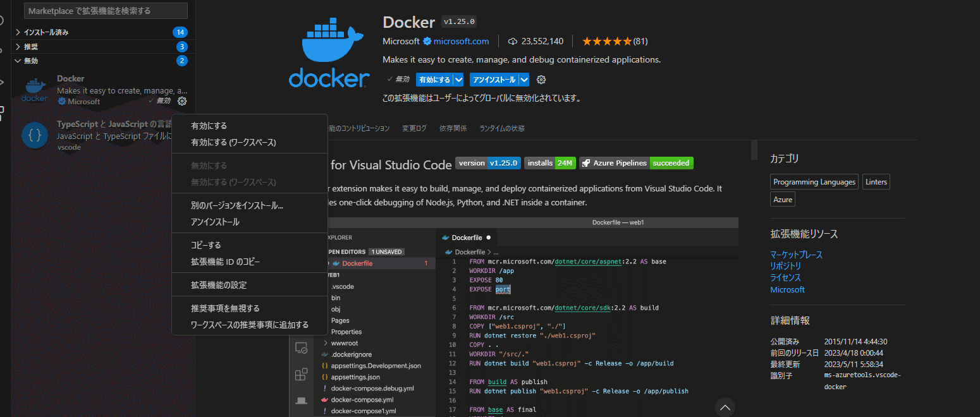Click the TypeScript and JavaScript extension icon
980x417 pixels.
pos(34,135)
